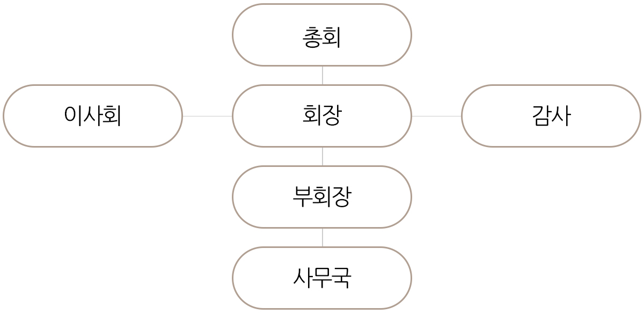This screenshot has height=314, width=644.
Task: Click the 감사 text
Action: [551, 116]
